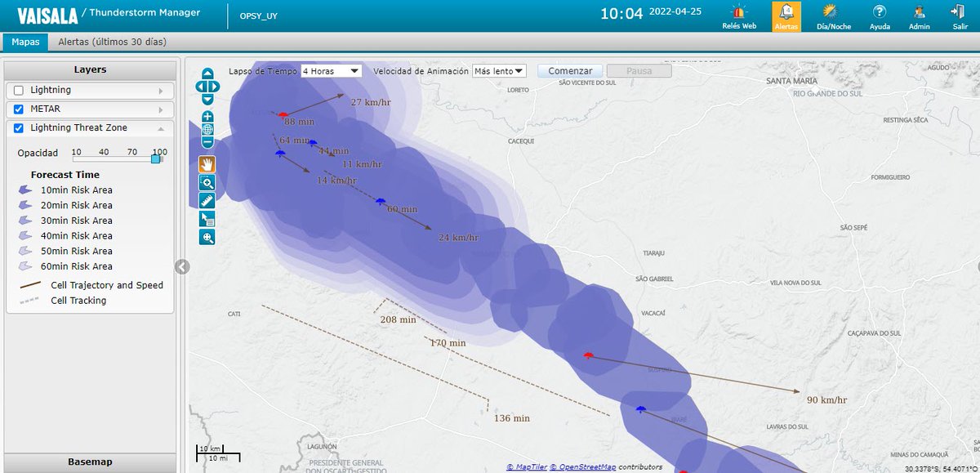Click the Comenzar animation button
The image size is (980, 473).
pyautogui.click(x=570, y=71)
